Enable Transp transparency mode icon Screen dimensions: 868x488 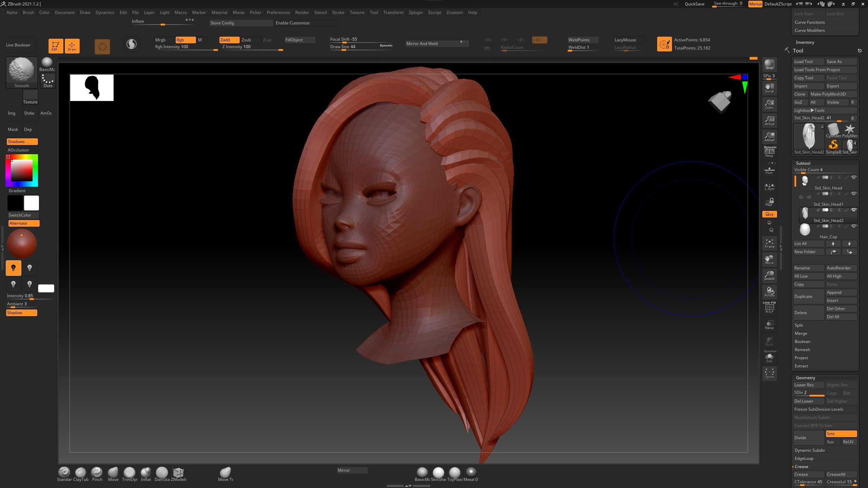pyautogui.click(x=769, y=325)
